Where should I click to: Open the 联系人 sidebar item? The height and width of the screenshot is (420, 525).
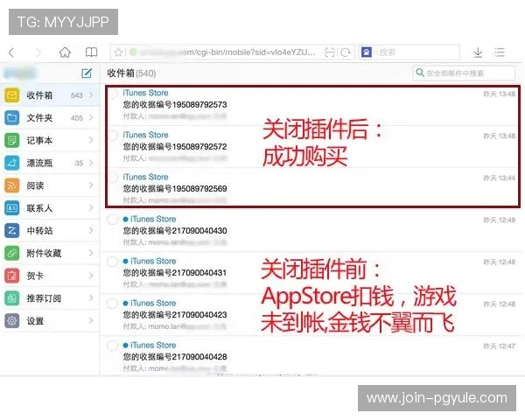(50, 208)
